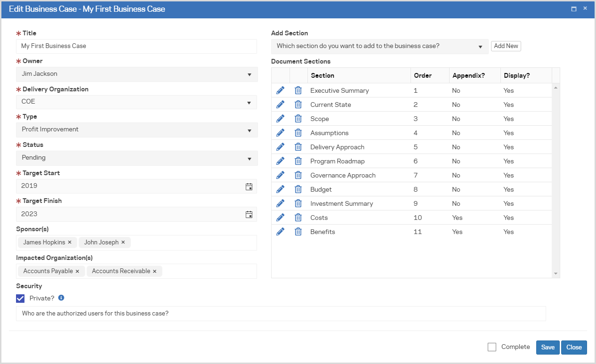Screen dimensions: 596x364
Task: Open Target Start calendar picker
Action: 249,186
